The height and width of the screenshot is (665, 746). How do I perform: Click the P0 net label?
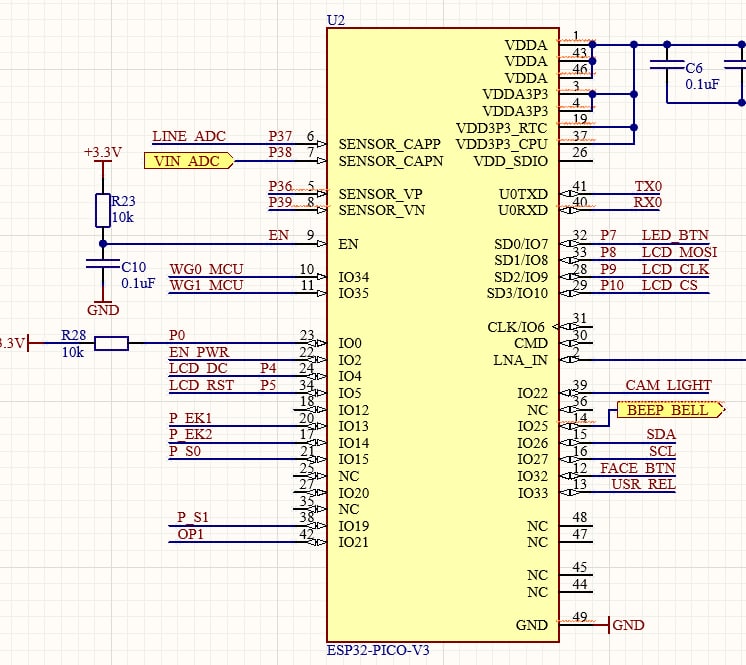(x=177, y=335)
